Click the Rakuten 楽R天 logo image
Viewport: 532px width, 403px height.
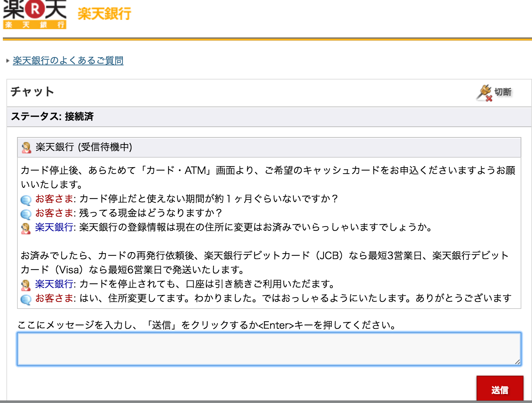pyautogui.click(x=34, y=14)
